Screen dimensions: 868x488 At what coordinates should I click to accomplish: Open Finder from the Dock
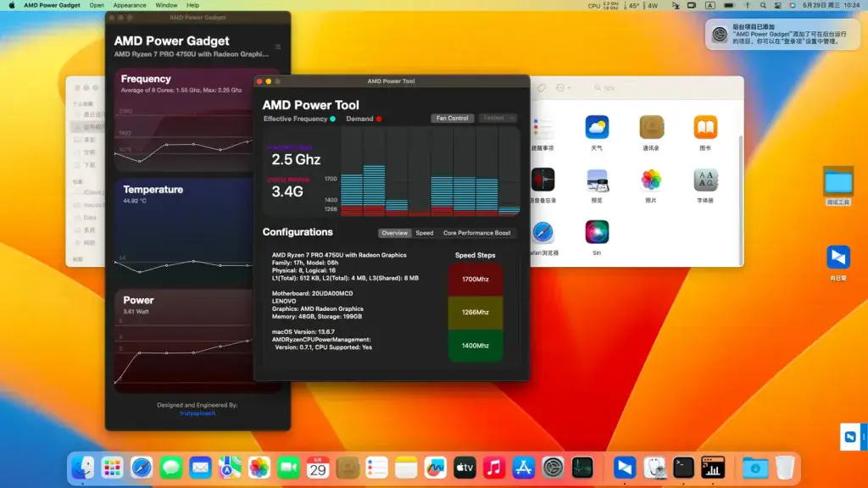83,468
